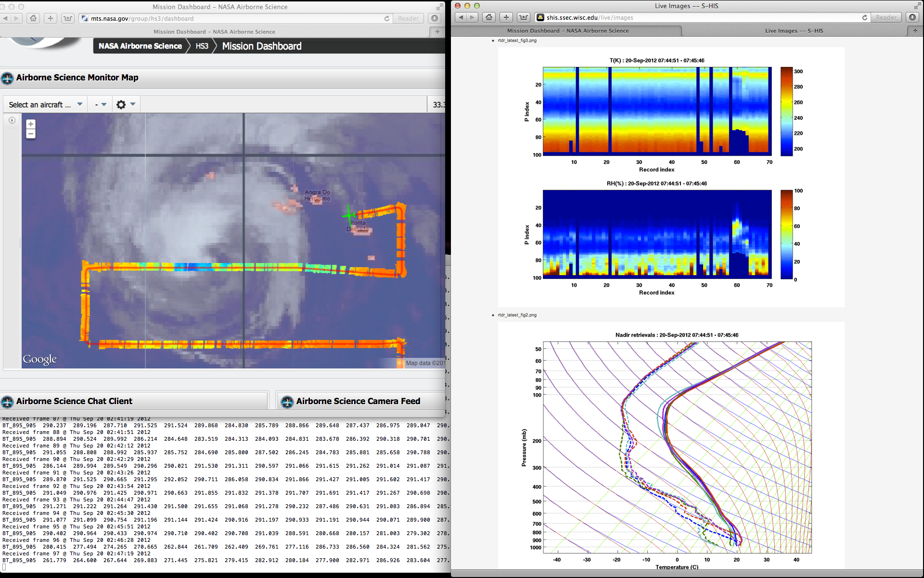Screen dimensions: 924x578
Task: Toggle fullscreen on the Mission Dashboard window
Action: [x=439, y=7]
